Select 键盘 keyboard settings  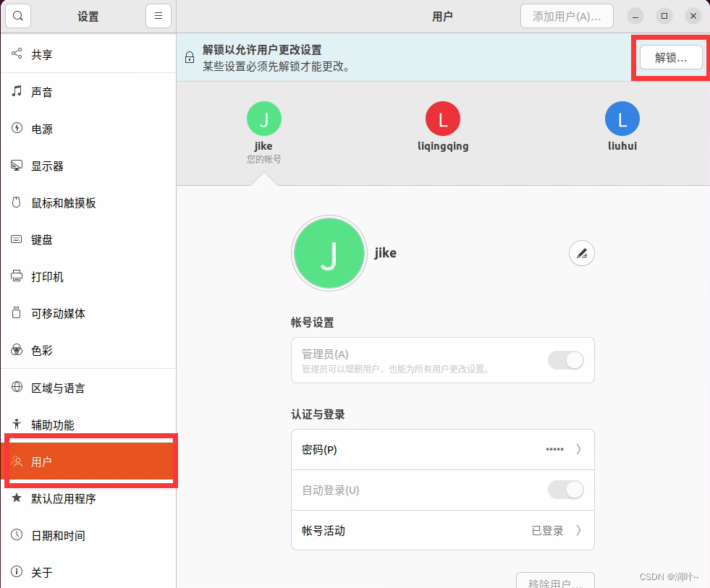click(x=88, y=240)
